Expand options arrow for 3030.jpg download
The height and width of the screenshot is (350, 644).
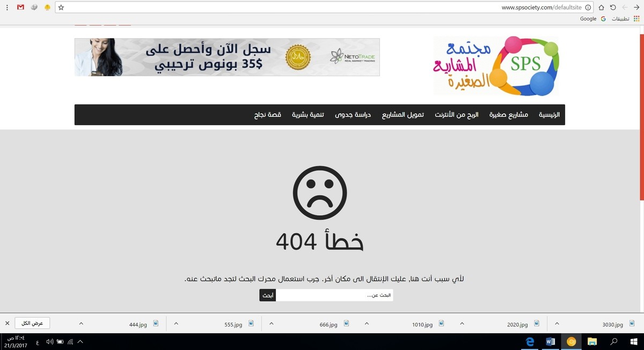pyautogui.click(x=557, y=324)
